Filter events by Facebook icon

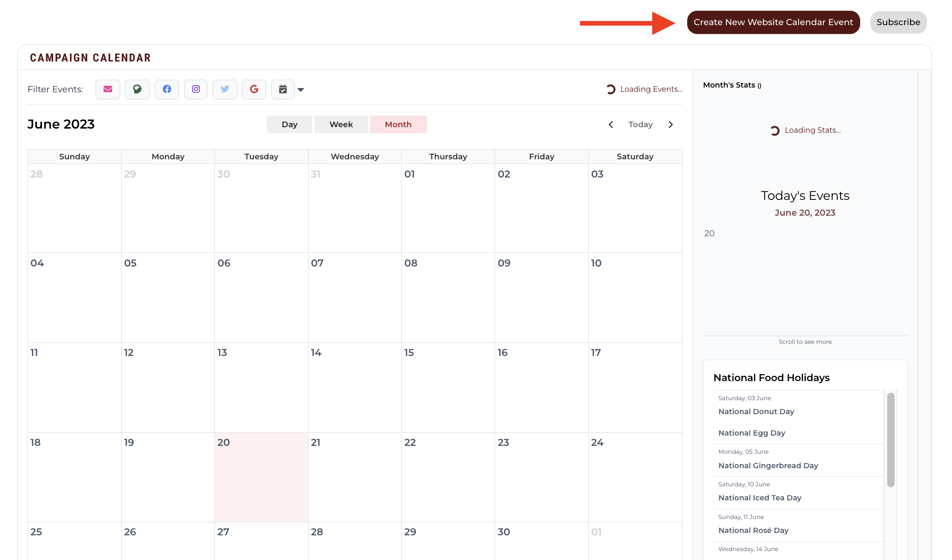pos(167,89)
